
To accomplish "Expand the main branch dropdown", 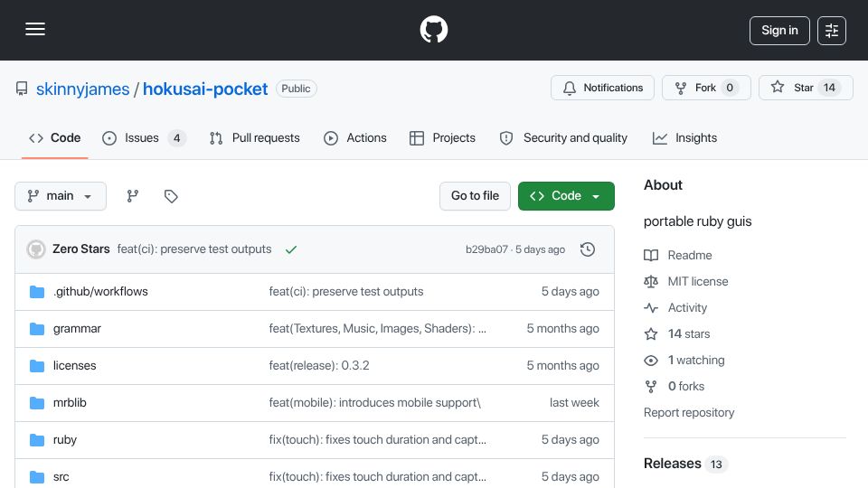I will [61, 196].
